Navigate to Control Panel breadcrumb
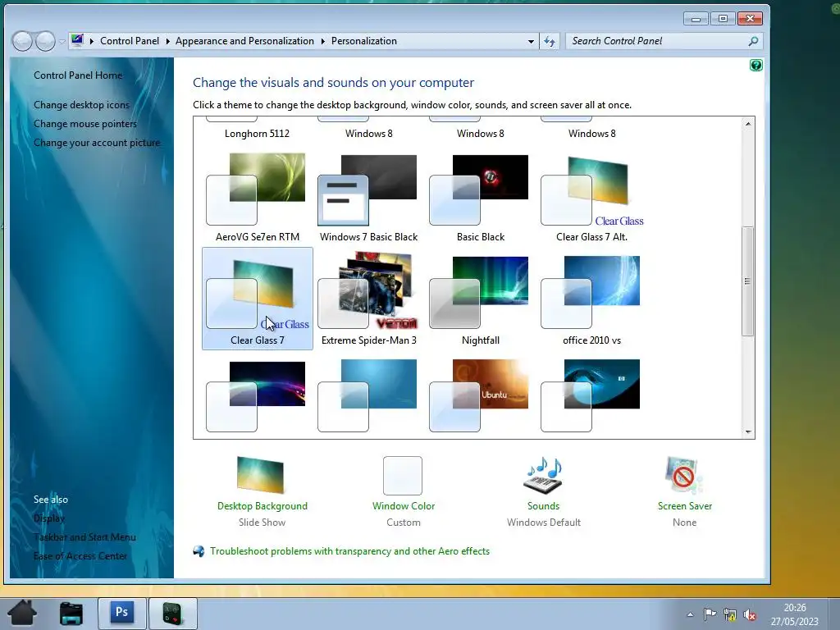 (130, 41)
